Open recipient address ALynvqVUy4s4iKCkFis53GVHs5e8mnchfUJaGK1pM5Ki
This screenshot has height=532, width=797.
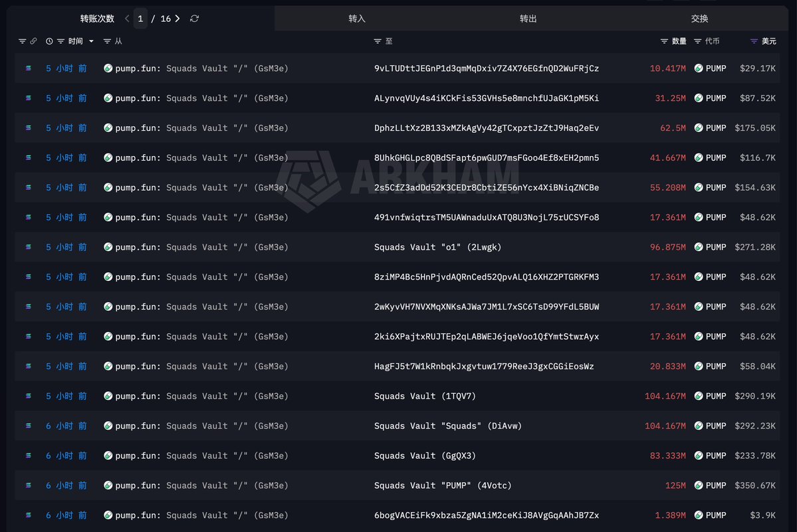(x=487, y=98)
